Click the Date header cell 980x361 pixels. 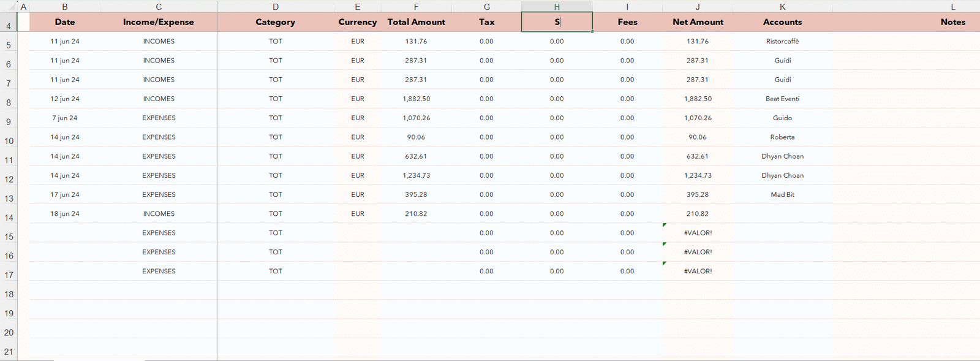tap(65, 22)
